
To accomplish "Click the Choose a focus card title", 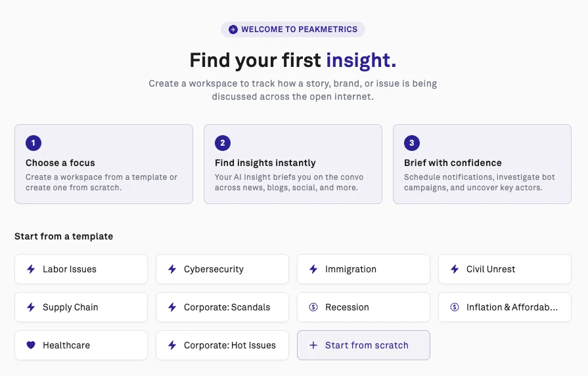I will point(60,163).
